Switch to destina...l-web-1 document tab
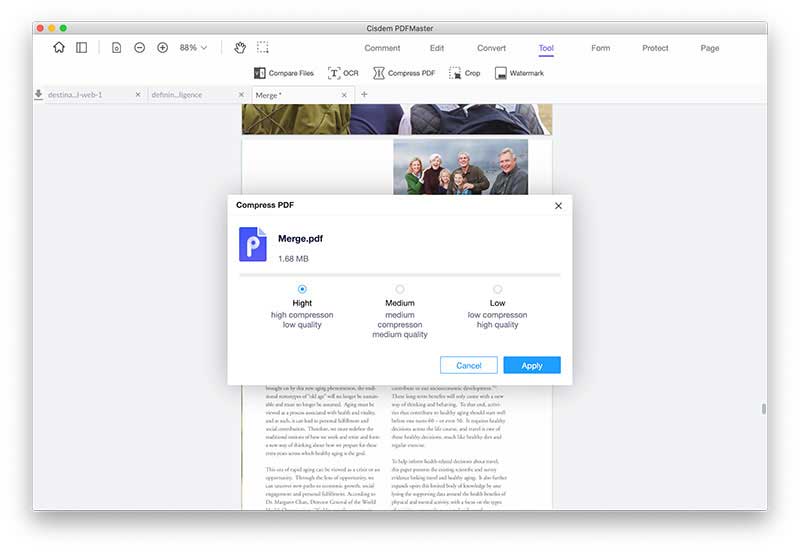This screenshot has width=800, height=553. point(75,95)
